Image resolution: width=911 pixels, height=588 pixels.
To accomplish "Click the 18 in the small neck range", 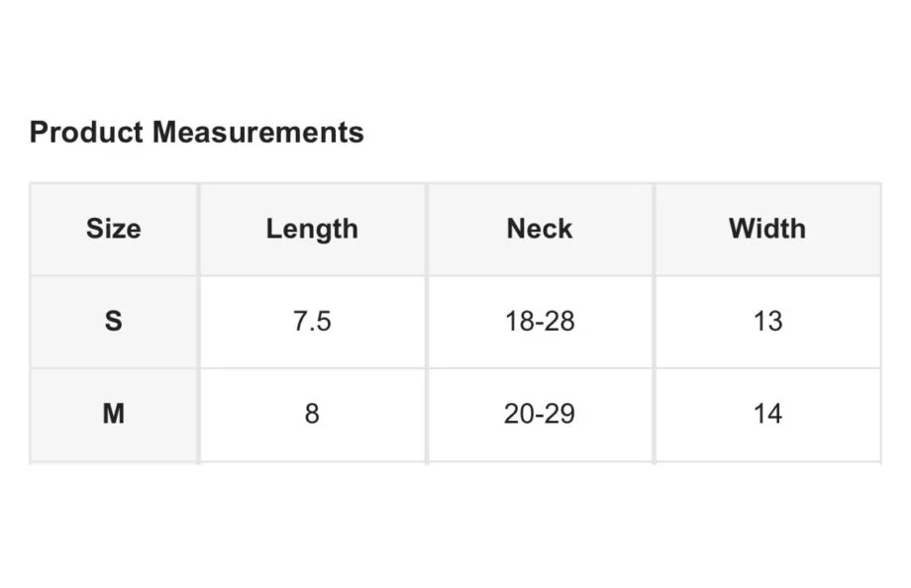I will click(520, 322).
